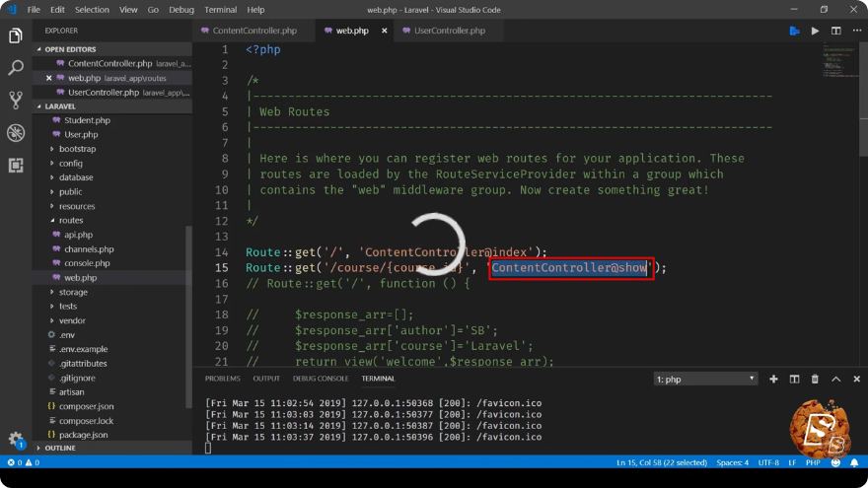Click the run play icon in editor toolbar

(815, 31)
